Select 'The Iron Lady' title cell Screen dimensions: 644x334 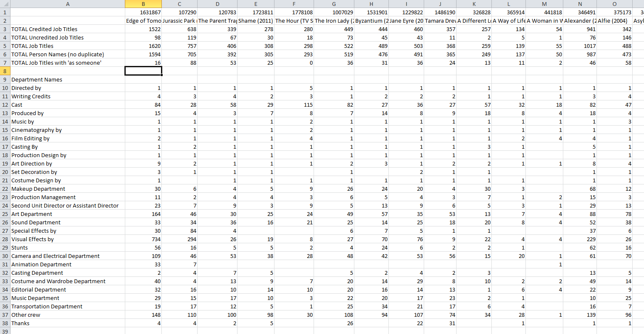(x=334, y=21)
